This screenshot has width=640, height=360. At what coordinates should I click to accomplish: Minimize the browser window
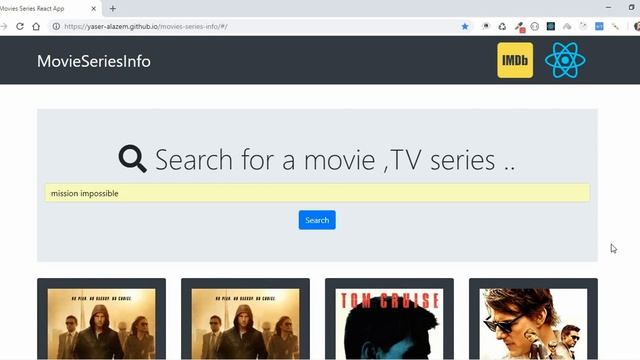click(x=608, y=7)
